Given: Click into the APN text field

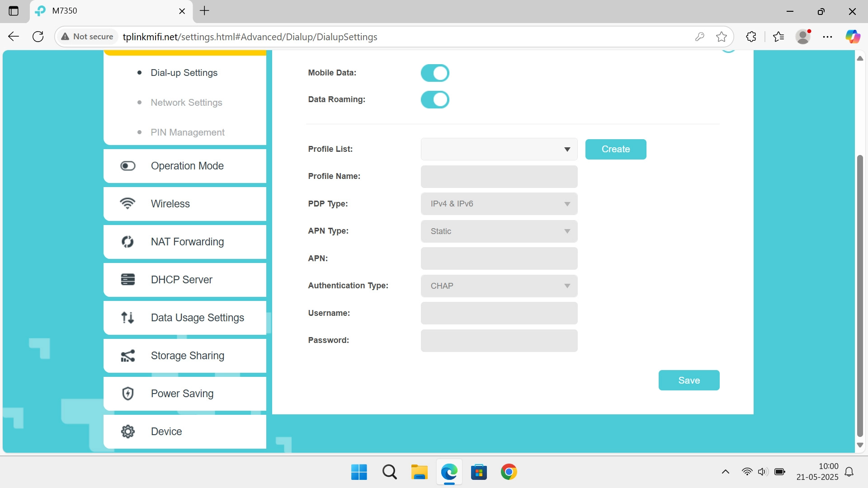Looking at the screenshot, I should pyautogui.click(x=499, y=258).
